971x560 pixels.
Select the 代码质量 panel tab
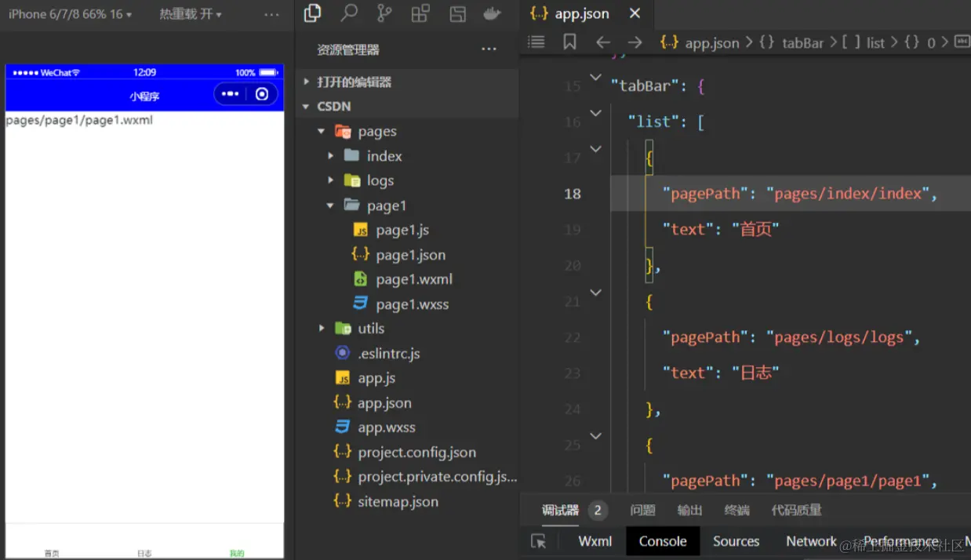click(x=796, y=511)
